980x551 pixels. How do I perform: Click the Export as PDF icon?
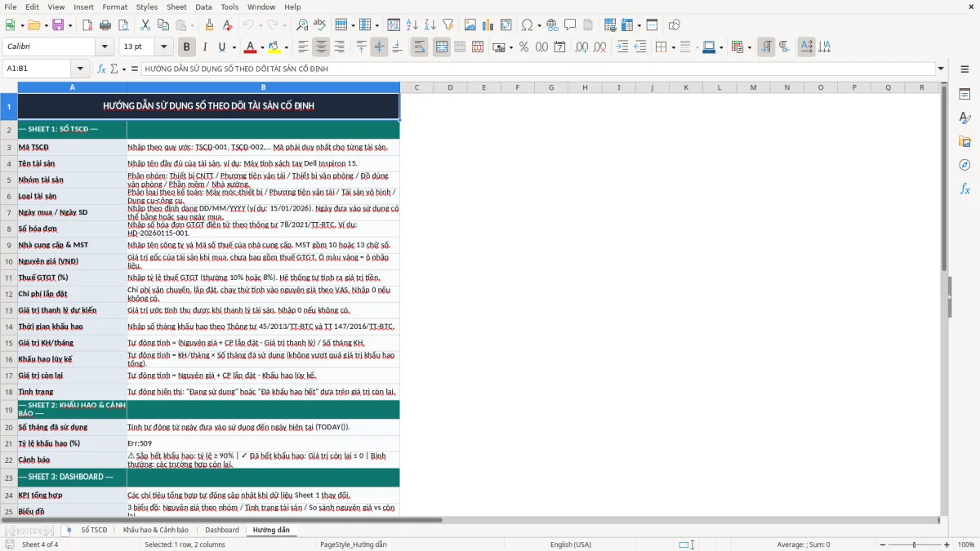87,25
